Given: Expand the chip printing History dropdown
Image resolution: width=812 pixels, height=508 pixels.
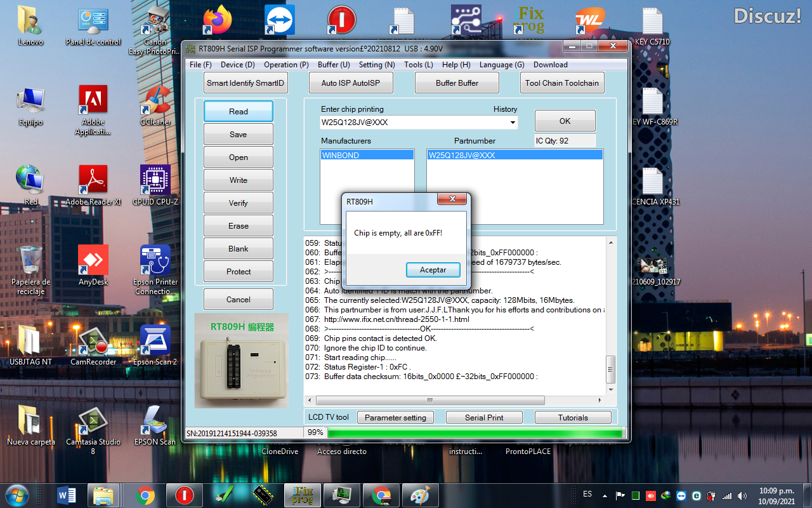Looking at the screenshot, I should click(x=513, y=122).
